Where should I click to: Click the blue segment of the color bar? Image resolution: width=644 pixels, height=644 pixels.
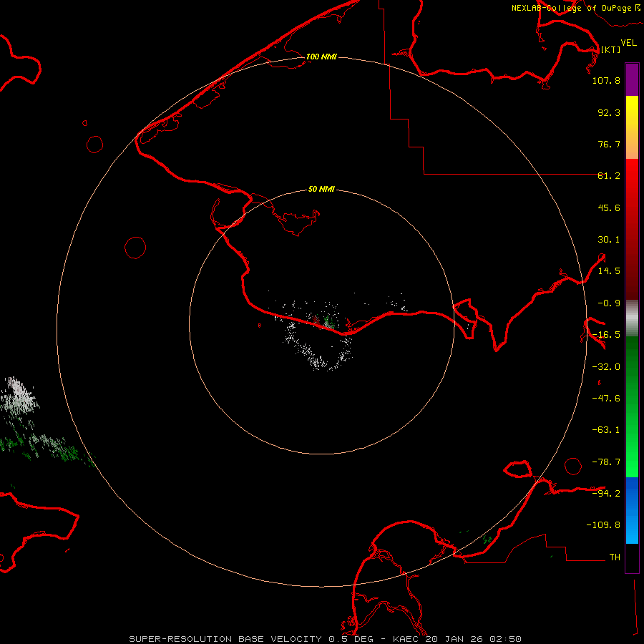coord(632,510)
